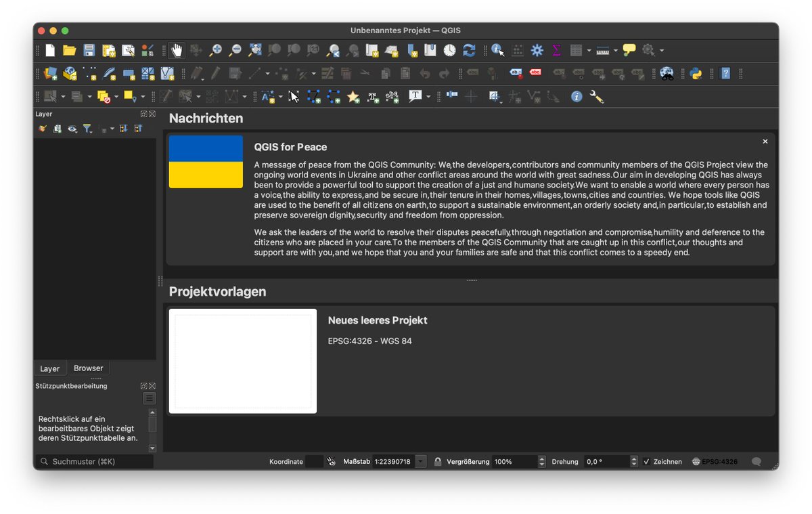
Task: Click the Vergrößerung stepper arrows
Action: pyautogui.click(x=541, y=462)
